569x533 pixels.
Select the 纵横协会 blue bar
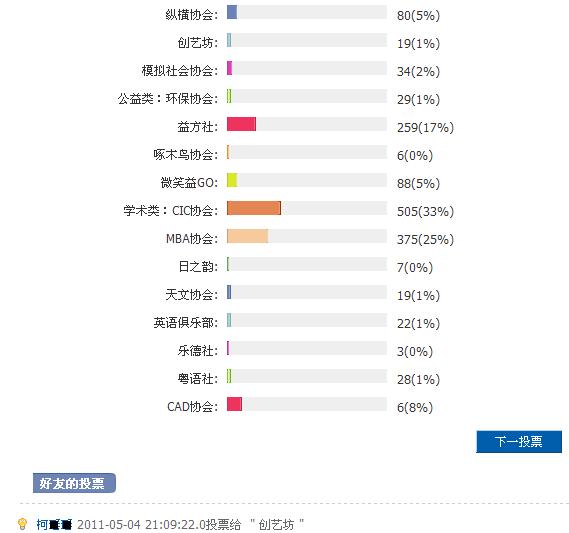(232, 12)
